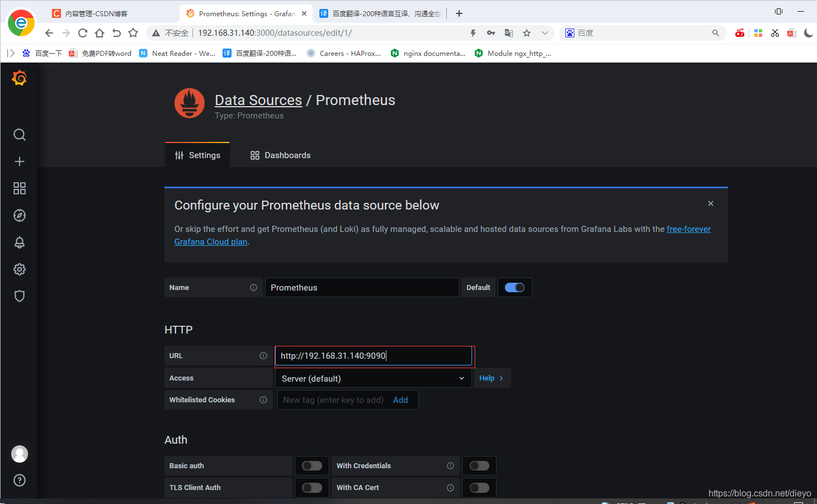The image size is (817, 504).
Task: Click the Baidu search box
Action: 643,33
